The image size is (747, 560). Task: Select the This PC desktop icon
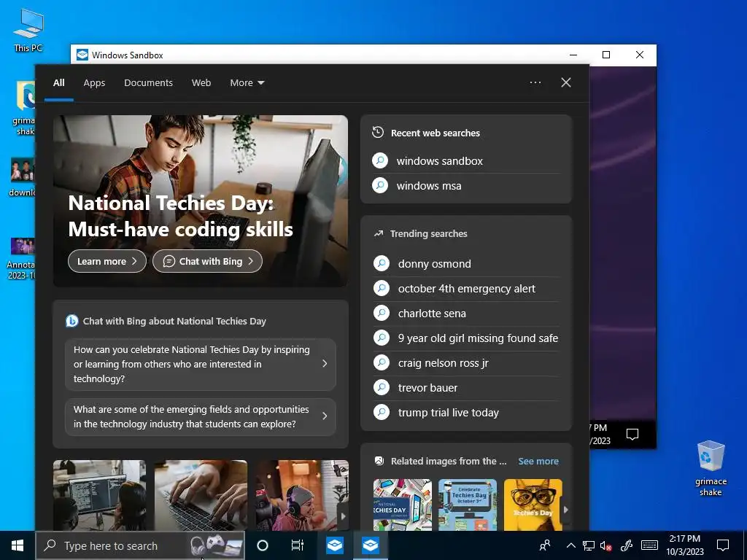28,31
